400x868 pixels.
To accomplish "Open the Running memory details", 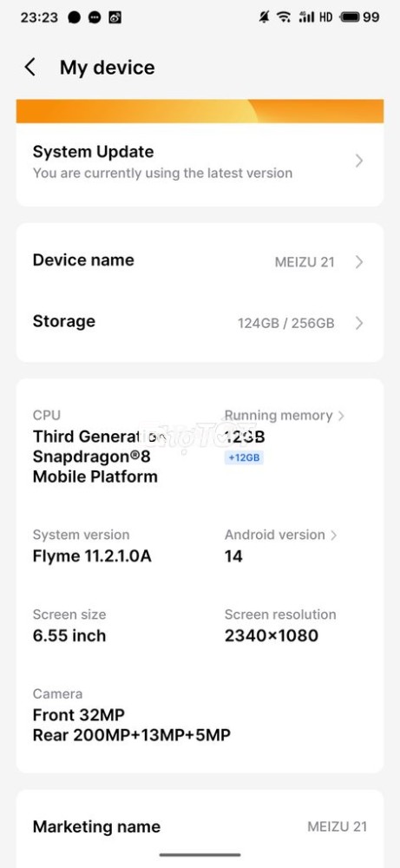I will tap(285, 416).
